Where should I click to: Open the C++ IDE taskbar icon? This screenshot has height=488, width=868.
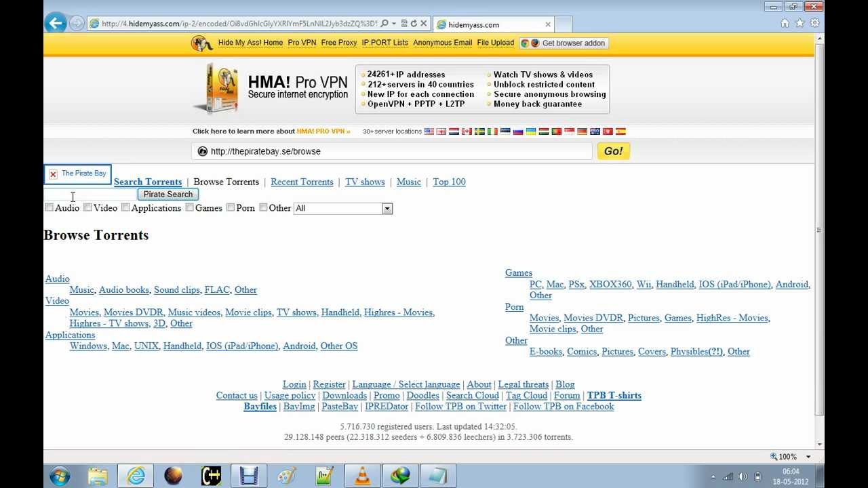212,476
